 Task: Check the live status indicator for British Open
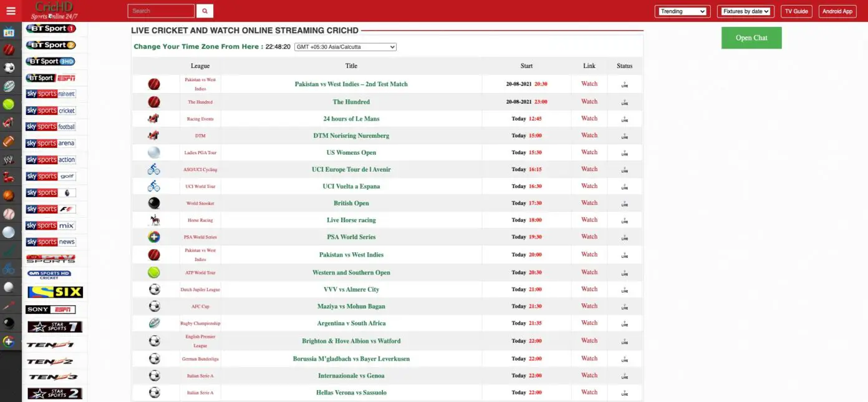[x=624, y=203]
